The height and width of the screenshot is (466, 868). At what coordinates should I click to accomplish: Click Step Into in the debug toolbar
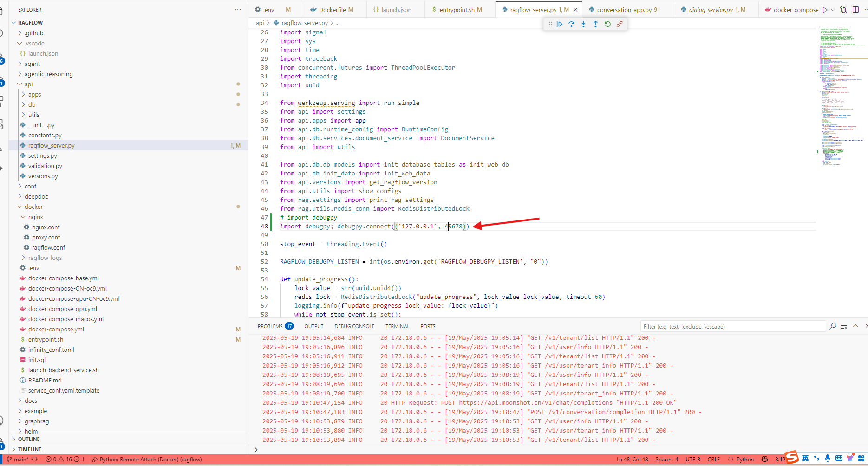[584, 24]
